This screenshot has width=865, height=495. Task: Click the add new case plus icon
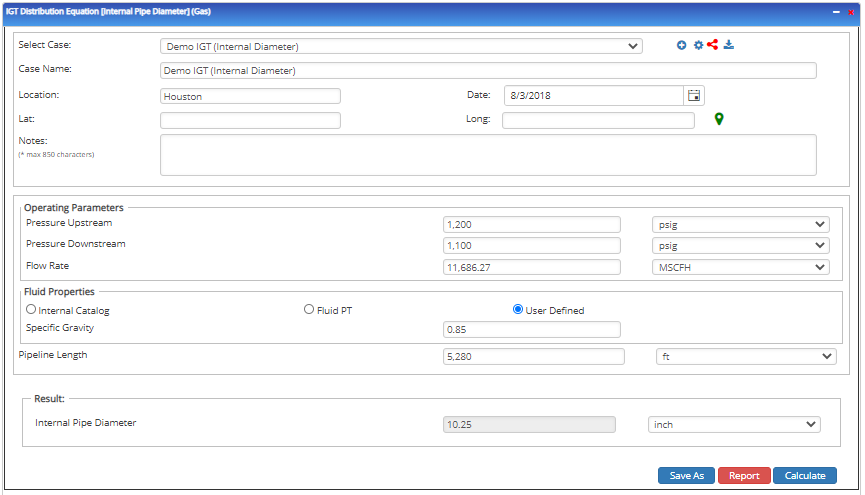click(x=681, y=45)
